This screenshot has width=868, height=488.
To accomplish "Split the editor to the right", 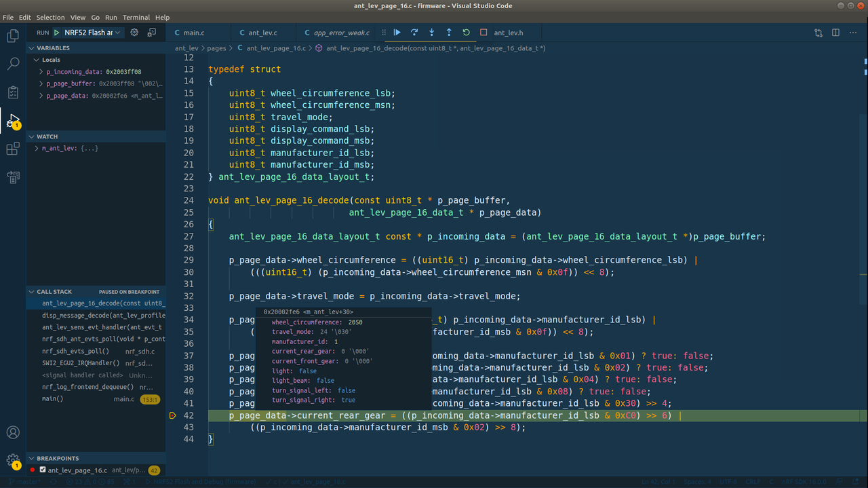I will (835, 33).
